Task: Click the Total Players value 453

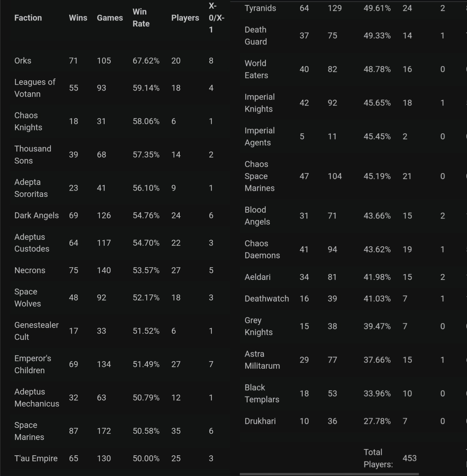Action: click(x=409, y=458)
